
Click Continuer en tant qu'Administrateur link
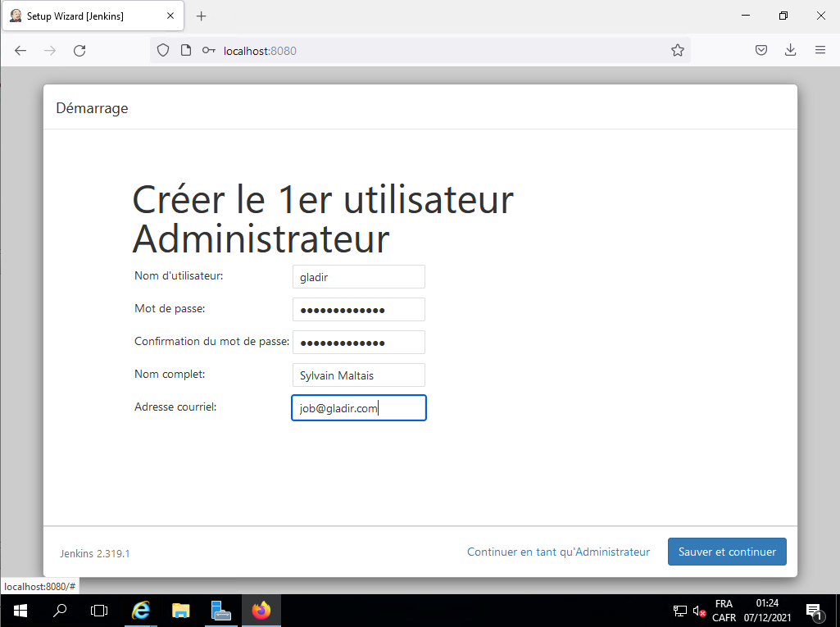(558, 552)
